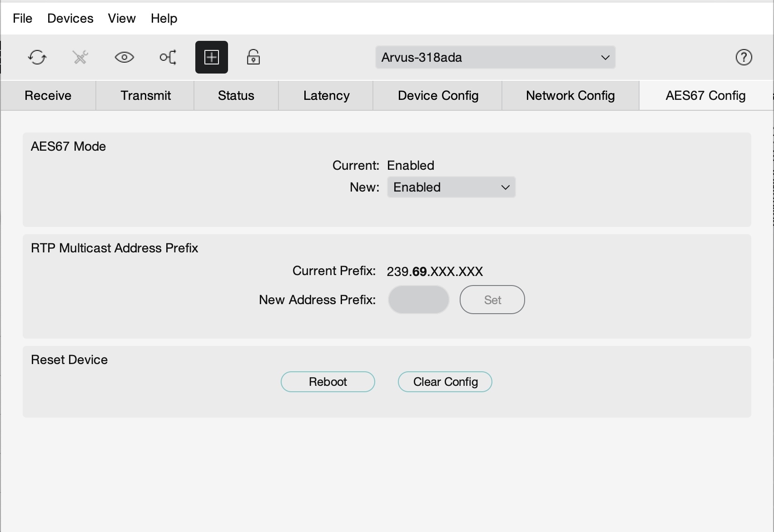Click the New Address Prefix input field
This screenshot has height=532, width=774.
click(x=418, y=300)
